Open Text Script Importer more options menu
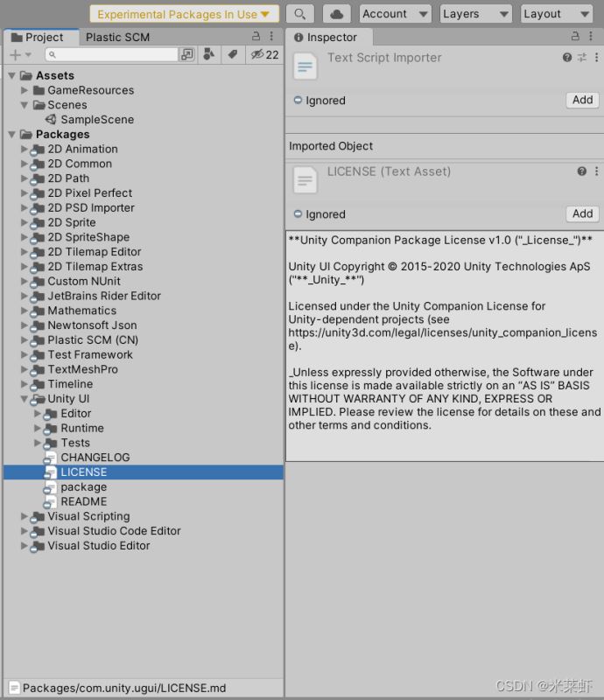 (x=596, y=57)
